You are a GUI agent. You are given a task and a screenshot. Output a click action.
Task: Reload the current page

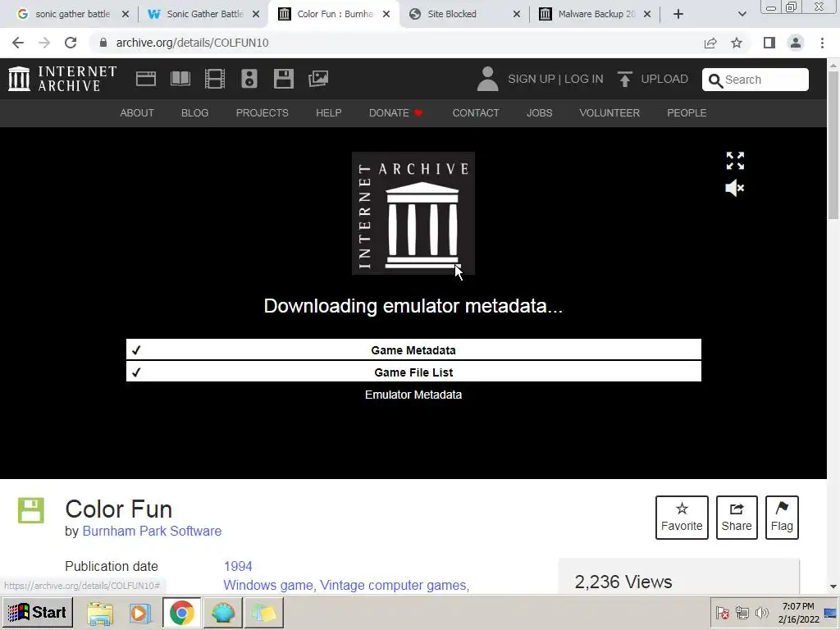71,43
